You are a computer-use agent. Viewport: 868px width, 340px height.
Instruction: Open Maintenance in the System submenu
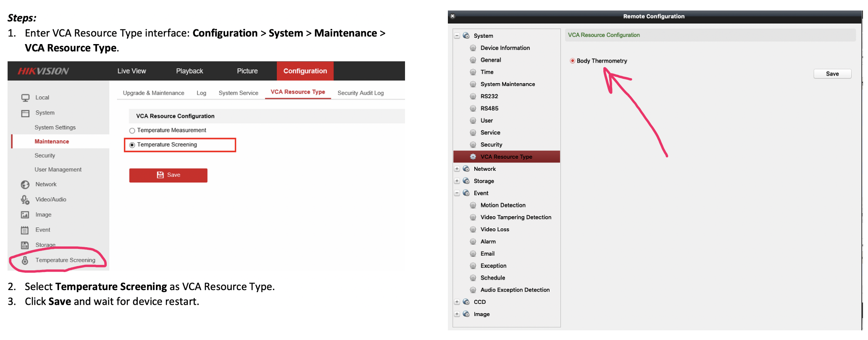(x=52, y=141)
